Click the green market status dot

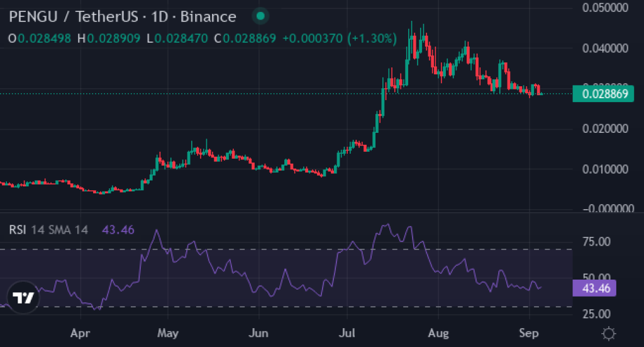pos(260,16)
